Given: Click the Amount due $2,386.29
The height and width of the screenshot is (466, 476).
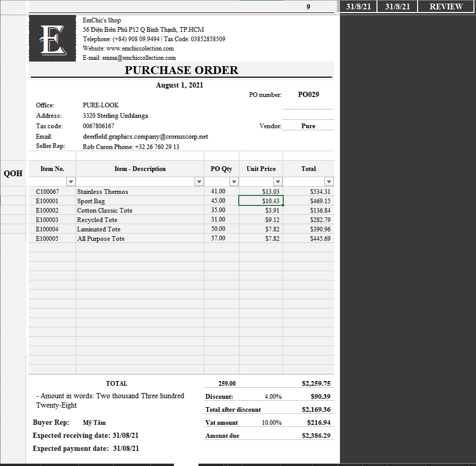Looking at the screenshot, I should pos(316,436).
